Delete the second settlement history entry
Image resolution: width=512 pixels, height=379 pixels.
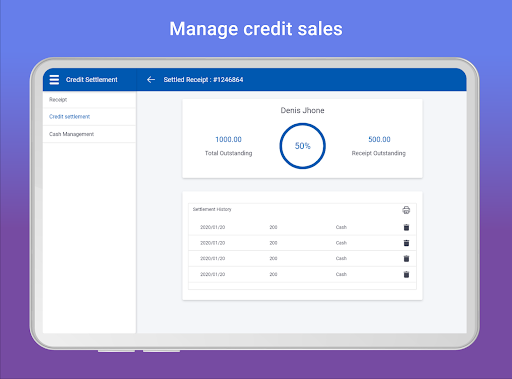(406, 243)
